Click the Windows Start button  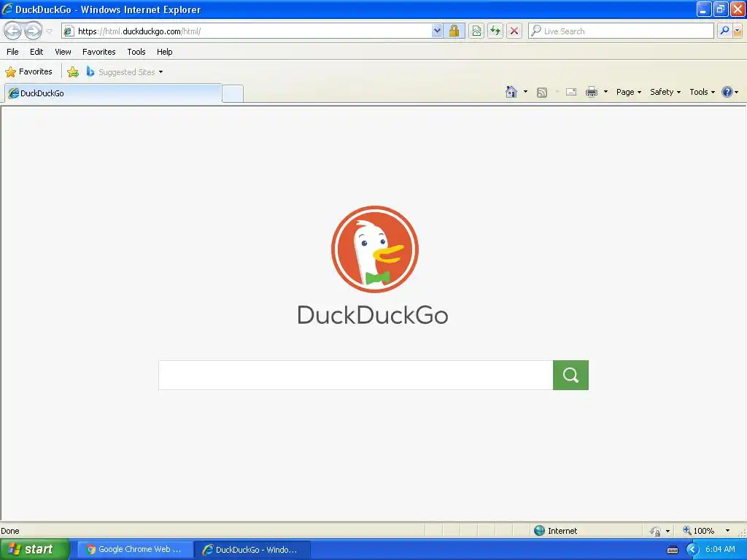(35, 550)
